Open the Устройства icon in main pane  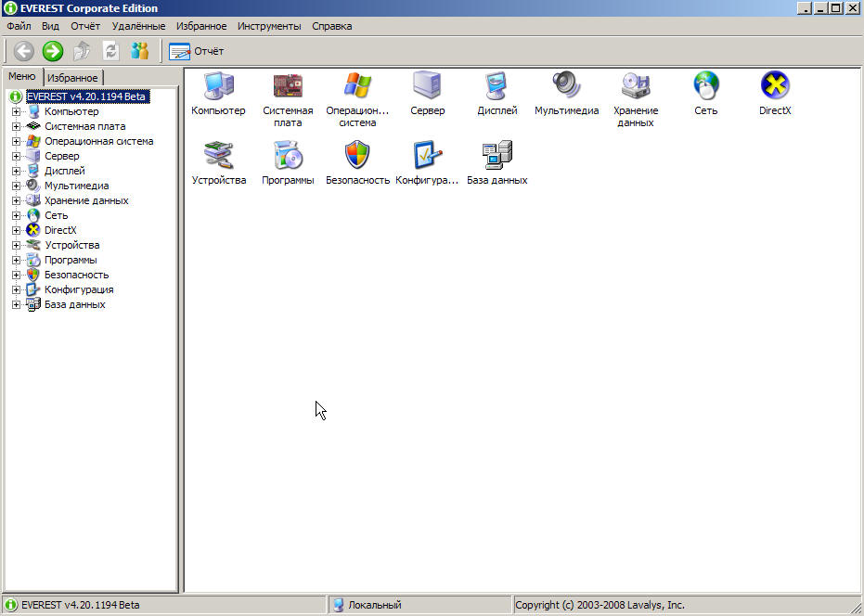click(x=219, y=155)
